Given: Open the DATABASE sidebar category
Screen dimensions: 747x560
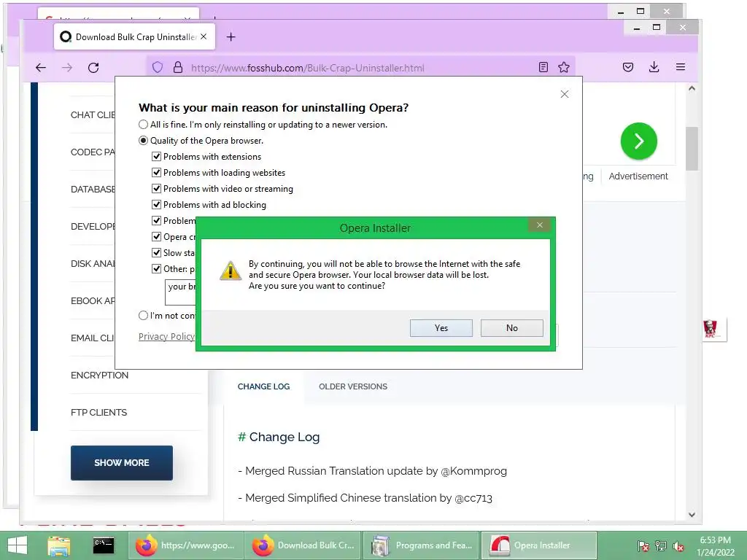Looking at the screenshot, I should [x=93, y=190].
